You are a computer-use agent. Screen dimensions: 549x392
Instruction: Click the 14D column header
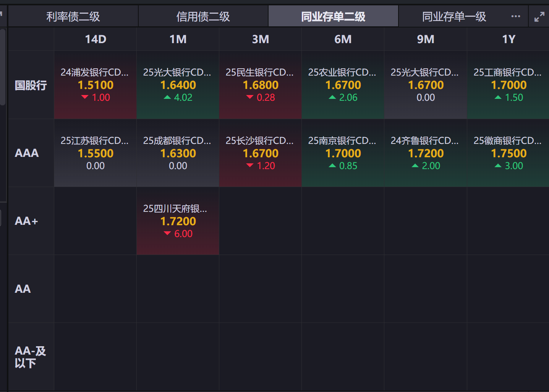point(96,39)
